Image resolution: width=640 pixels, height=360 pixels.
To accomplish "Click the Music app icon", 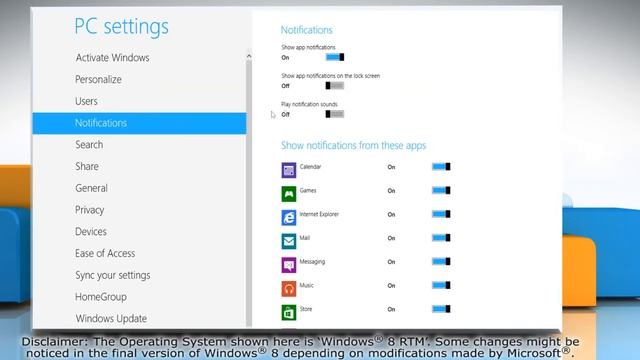I will 289,289.
